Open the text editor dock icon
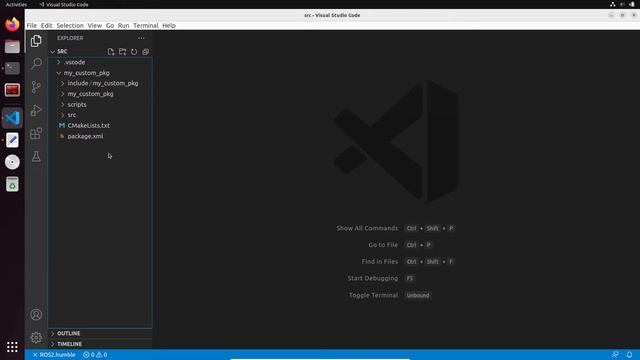Screen dimensions: 640x360 pyautogui.click(x=12, y=140)
